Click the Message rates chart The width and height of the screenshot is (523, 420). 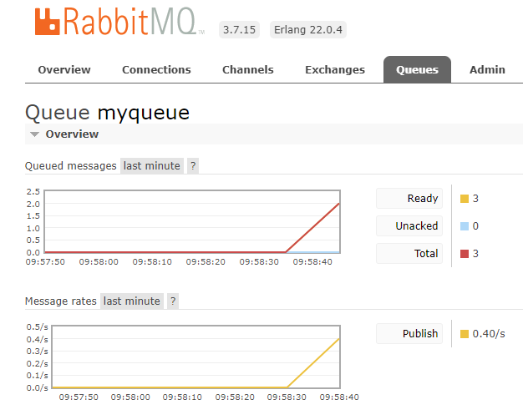196,357
